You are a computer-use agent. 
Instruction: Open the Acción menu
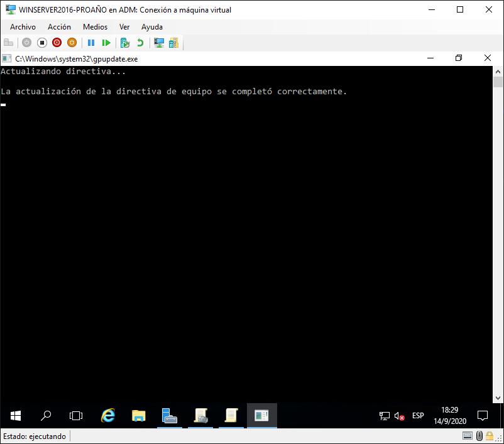click(x=59, y=27)
